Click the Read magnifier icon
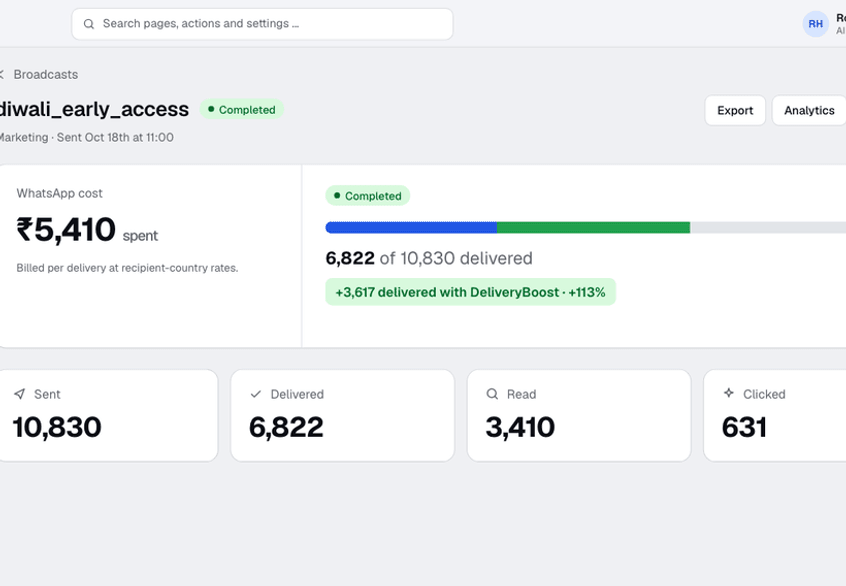The width and height of the screenshot is (846, 586). (492, 394)
